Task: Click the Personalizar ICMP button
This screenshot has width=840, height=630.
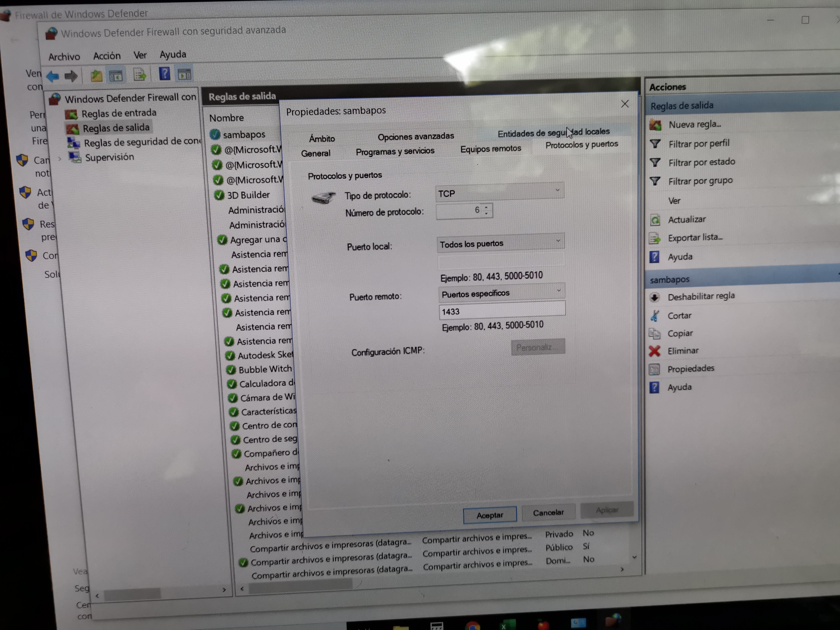Action: point(538,347)
